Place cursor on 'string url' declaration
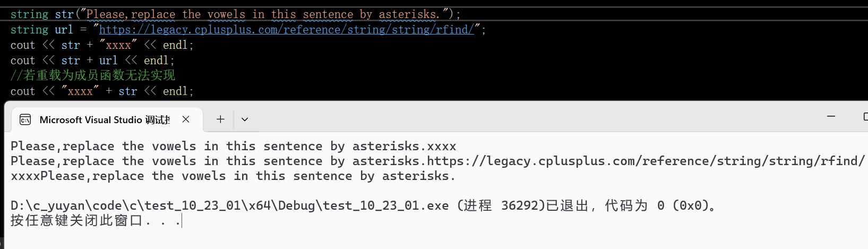 click(x=42, y=30)
